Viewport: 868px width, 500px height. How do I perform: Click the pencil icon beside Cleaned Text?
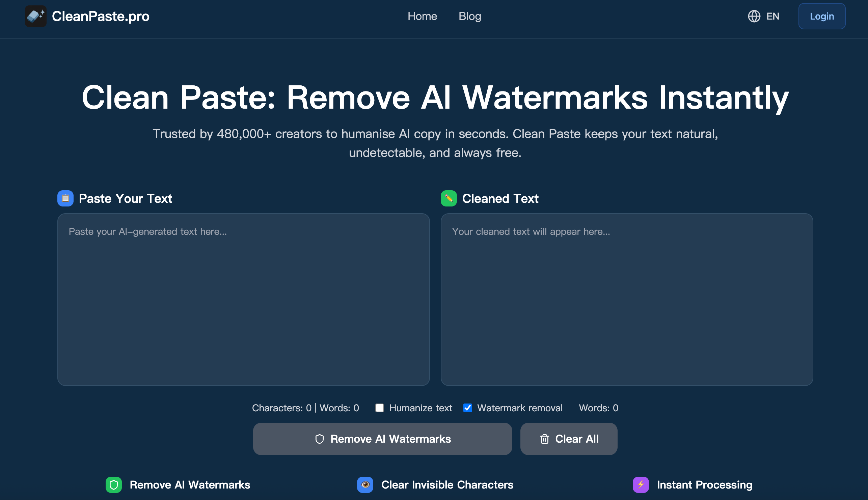tap(448, 198)
